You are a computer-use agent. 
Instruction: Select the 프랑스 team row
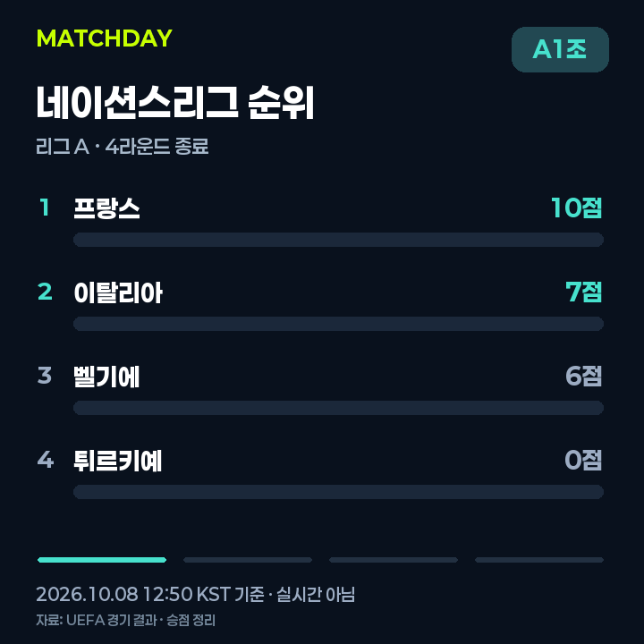pyautogui.click(x=320, y=222)
